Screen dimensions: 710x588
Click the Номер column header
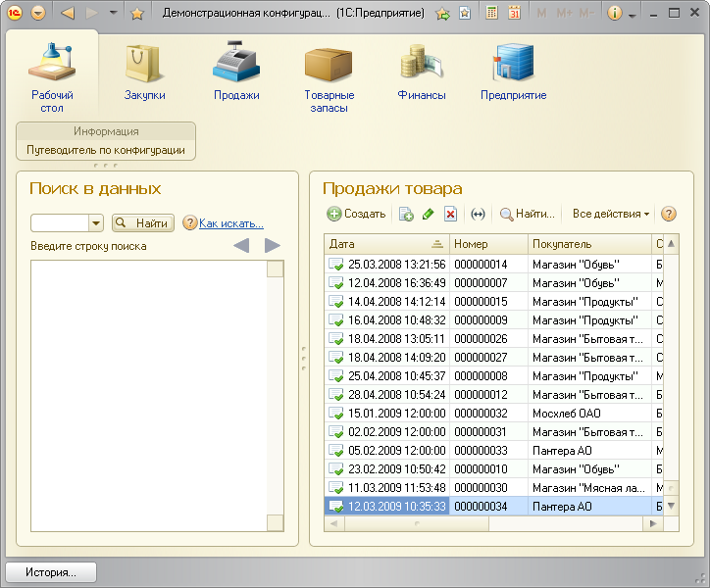tap(488, 244)
